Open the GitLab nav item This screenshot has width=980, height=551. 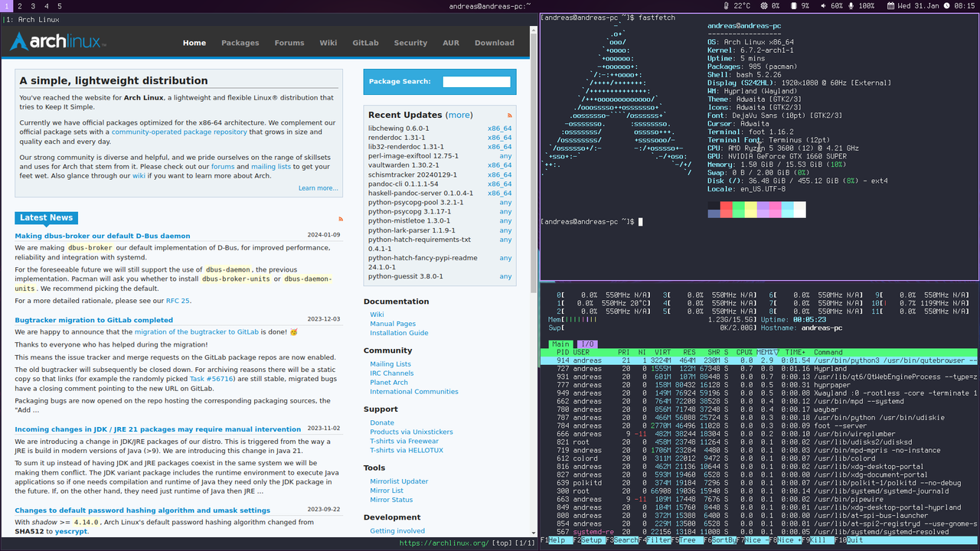(366, 43)
